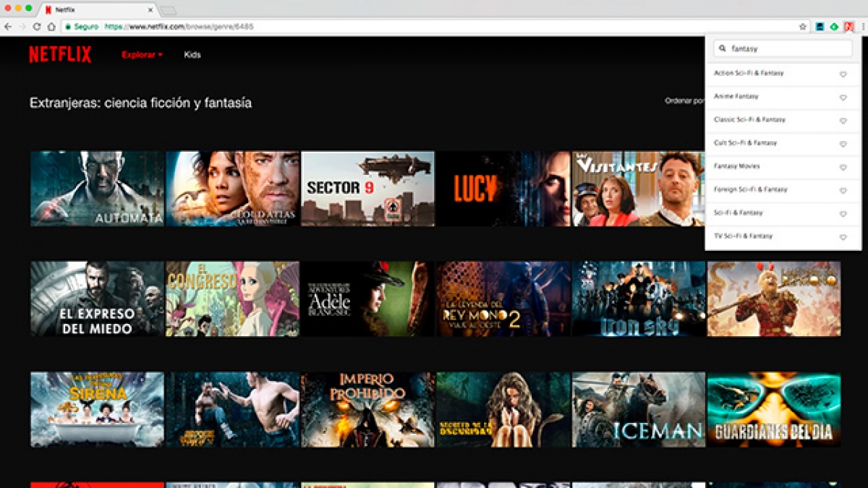The width and height of the screenshot is (868, 488).
Task: Open the red-costumed Monkey King thumbnail
Action: coord(774,299)
